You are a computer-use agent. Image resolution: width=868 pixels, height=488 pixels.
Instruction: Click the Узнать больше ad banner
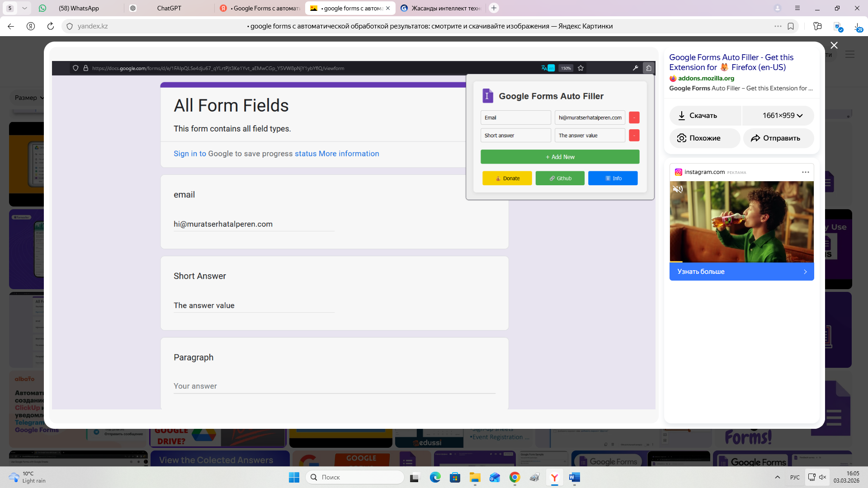pyautogui.click(x=741, y=272)
